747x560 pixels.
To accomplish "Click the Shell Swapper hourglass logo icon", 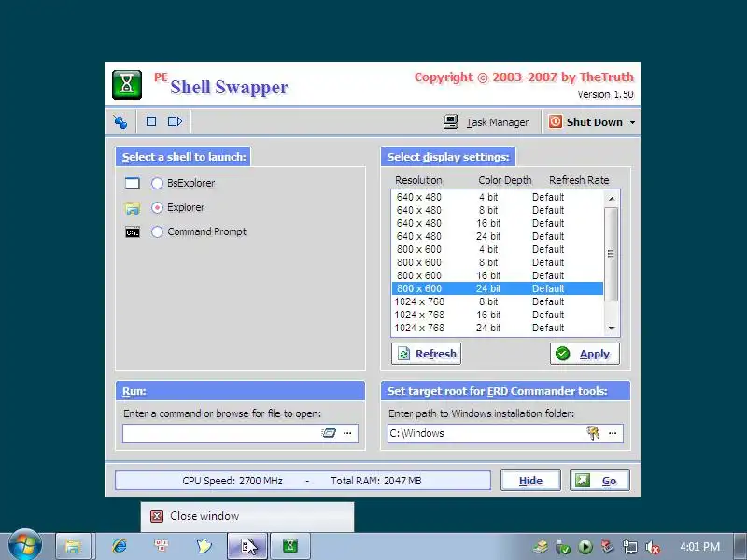I will (x=127, y=85).
